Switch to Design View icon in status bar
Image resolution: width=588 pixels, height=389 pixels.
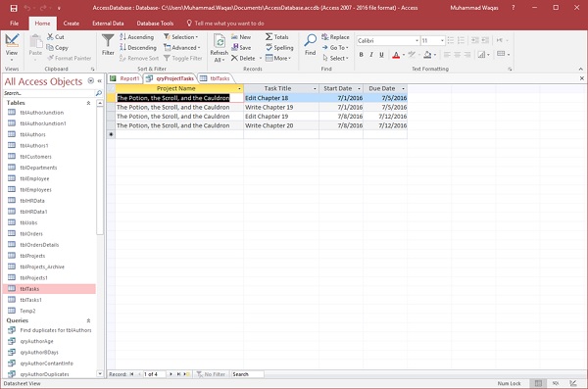pyautogui.click(x=573, y=383)
